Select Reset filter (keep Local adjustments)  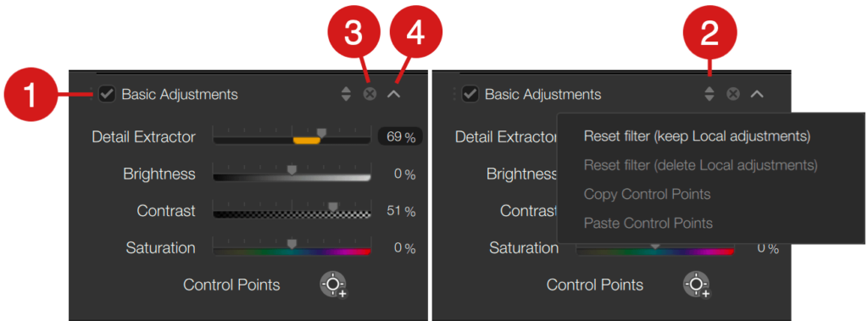(x=697, y=136)
